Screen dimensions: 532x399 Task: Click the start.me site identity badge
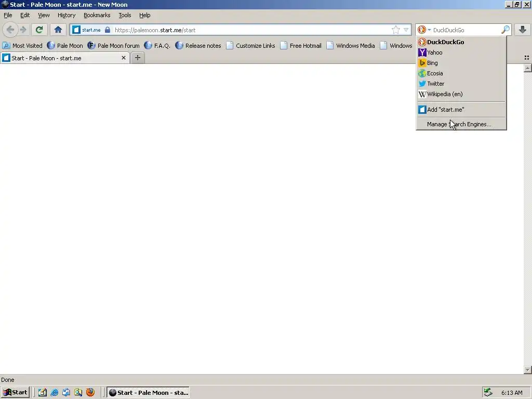pos(87,30)
